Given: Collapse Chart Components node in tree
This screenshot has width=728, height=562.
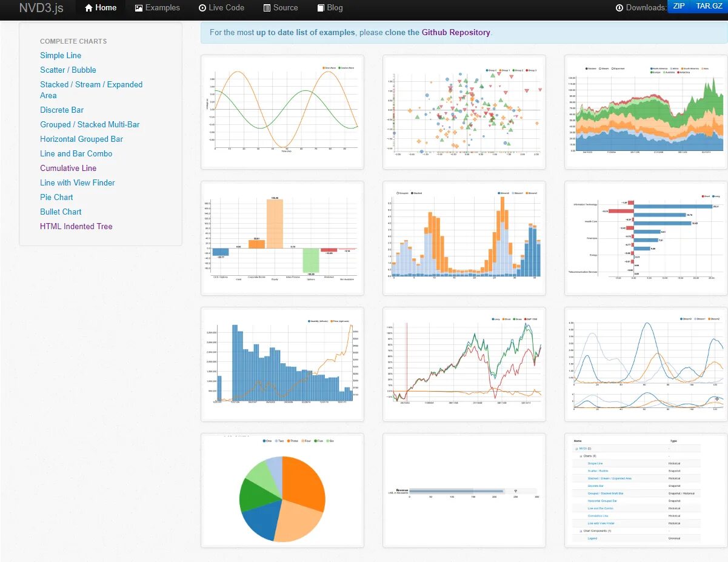Looking at the screenshot, I should [x=581, y=531].
